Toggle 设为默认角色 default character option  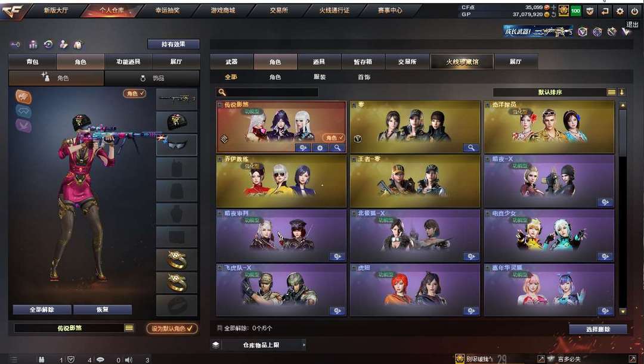pyautogui.click(x=172, y=328)
